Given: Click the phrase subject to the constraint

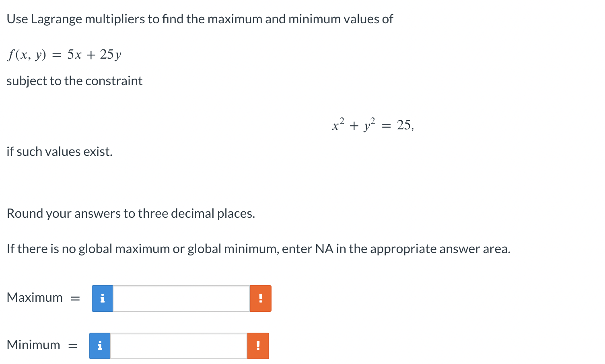Looking at the screenshot, I should pos(74,81).
